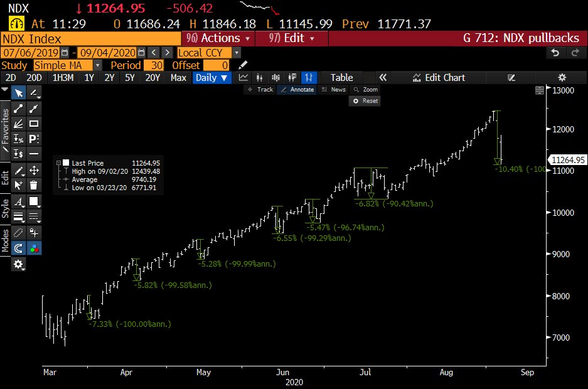Select the 5Y time range tab
The height and width of the screenshot is (389, 588).
[x=130, y=78]
